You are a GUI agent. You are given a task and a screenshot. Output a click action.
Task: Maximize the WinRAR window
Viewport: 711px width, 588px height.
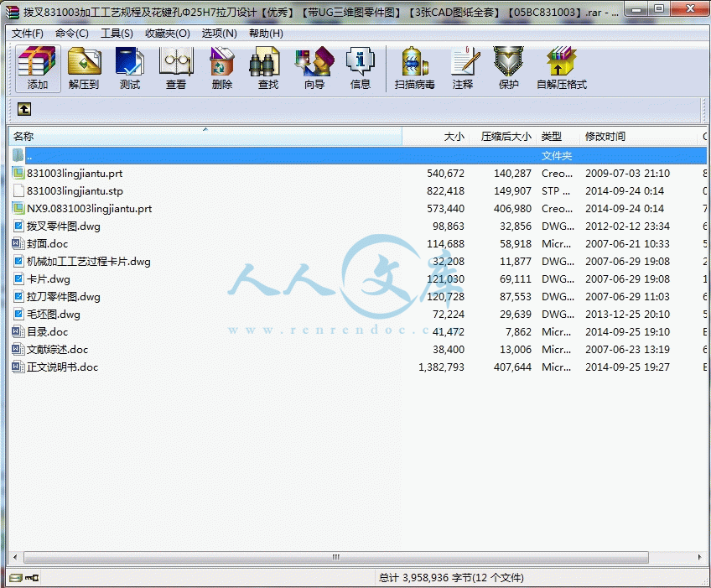pyautogui.click(x=659, y=9)
